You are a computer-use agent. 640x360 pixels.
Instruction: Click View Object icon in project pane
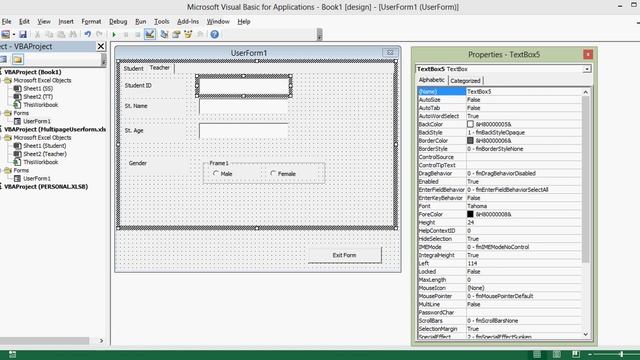(4, 60)
